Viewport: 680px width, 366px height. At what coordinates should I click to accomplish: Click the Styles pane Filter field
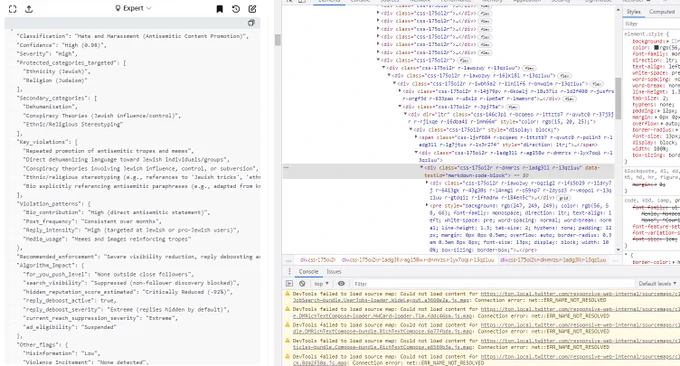651,23
